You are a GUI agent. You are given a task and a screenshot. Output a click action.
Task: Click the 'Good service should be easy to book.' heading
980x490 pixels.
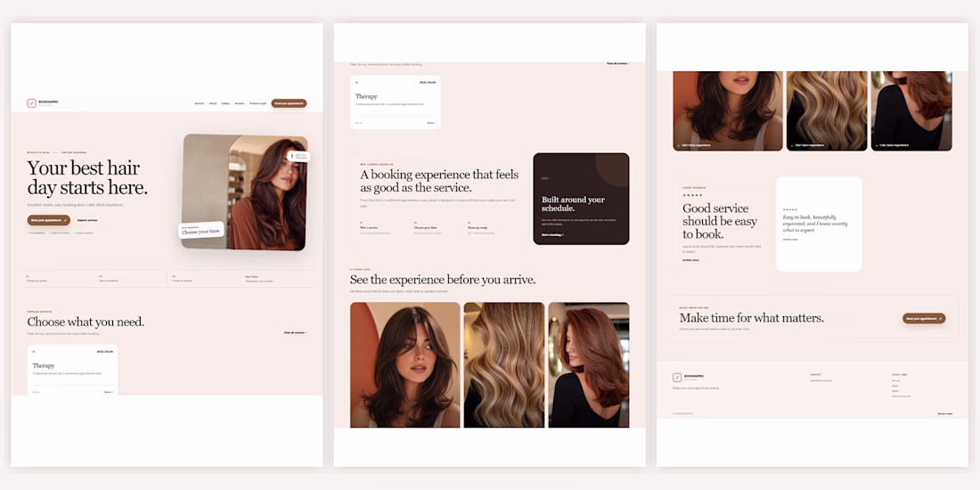click(x=719, y=221)
